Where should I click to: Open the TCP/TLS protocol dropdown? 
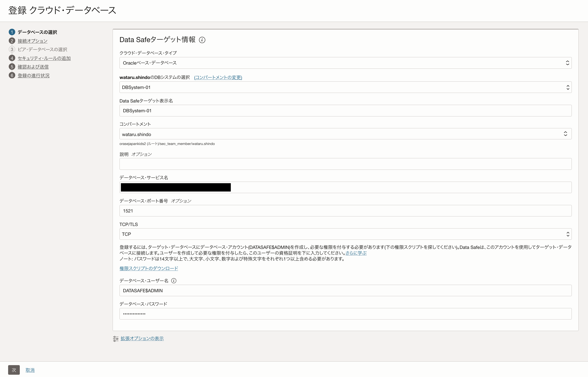click(345, 234)
